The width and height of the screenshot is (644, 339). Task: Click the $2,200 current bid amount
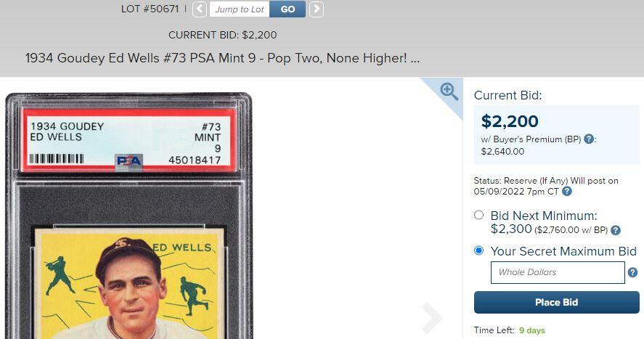coord(510,121)
